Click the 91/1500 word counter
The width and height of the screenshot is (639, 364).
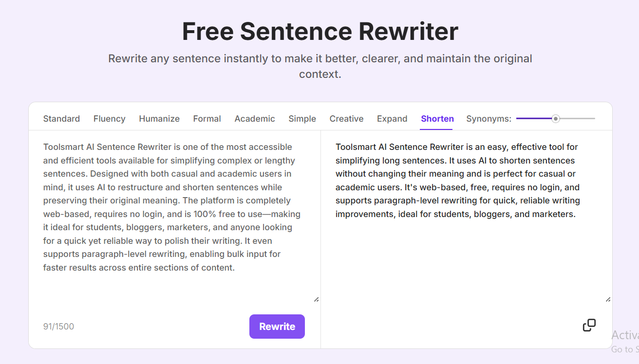pyautogui.click(x=58, y=327)
